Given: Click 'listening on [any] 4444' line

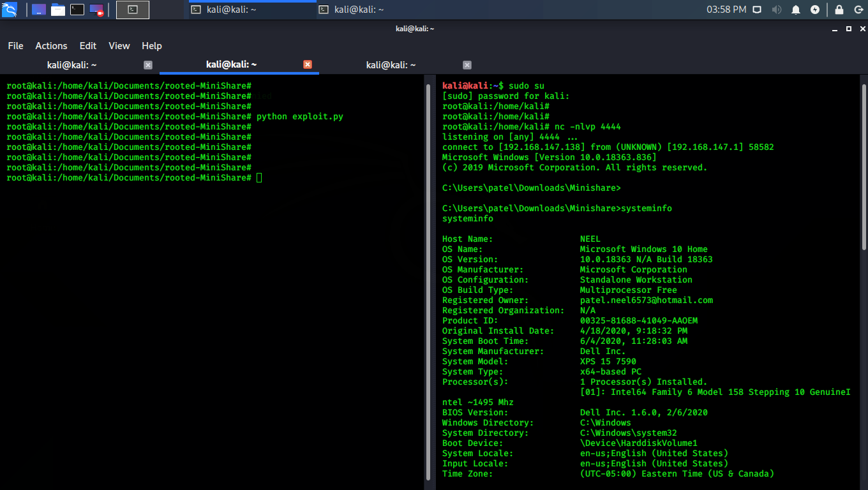Looking at the screenshot, I should point(509,137).
